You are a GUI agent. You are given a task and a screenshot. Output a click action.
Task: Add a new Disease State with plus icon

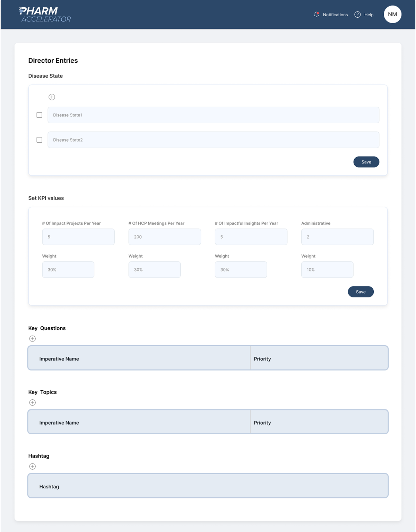52,97
